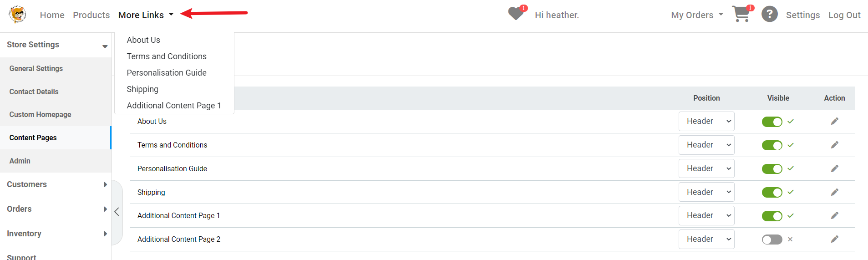Enable visibility for Additional Content Page 2
Image resolution: width=868 pixels, height=260 pixels.
point(772,240)
